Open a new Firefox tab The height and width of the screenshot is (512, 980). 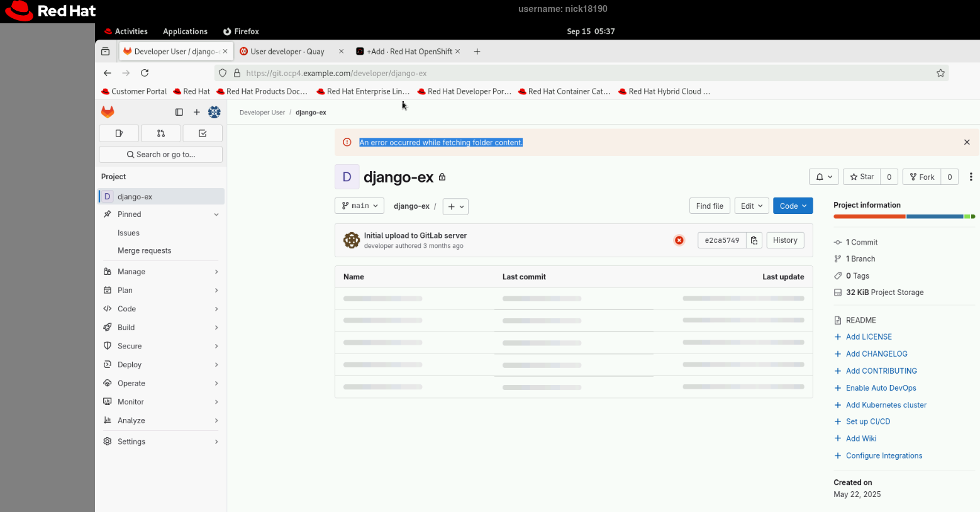click(x=477, y=52)
